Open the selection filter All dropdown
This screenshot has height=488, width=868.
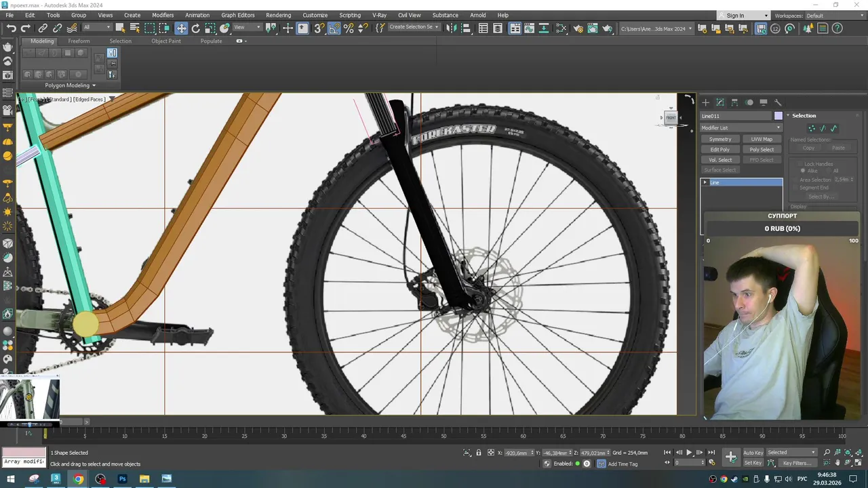point(96,28)
